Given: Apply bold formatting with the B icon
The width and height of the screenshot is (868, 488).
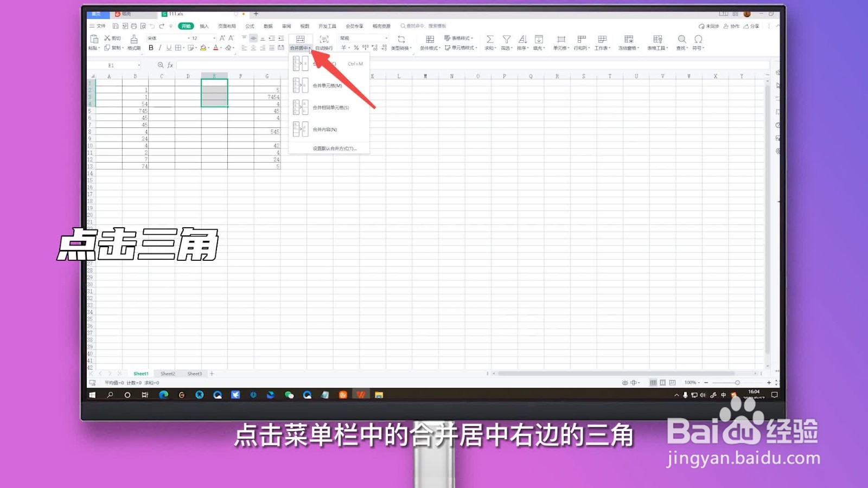Looking at the screenshot, I should [x=151, y=47].
